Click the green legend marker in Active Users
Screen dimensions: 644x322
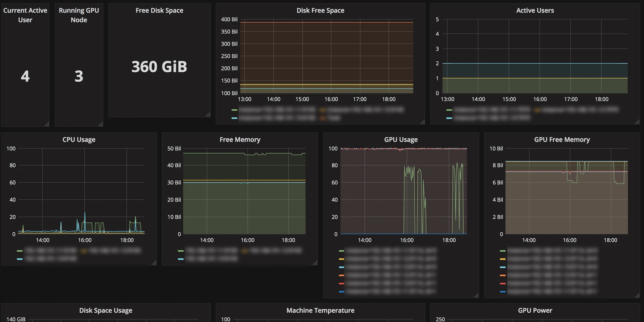(449, 110)
